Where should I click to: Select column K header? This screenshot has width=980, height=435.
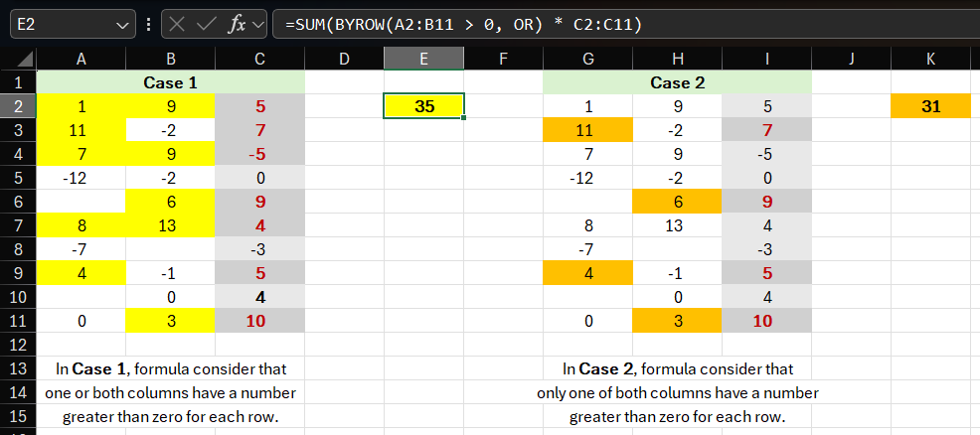(x=930, y=60)
